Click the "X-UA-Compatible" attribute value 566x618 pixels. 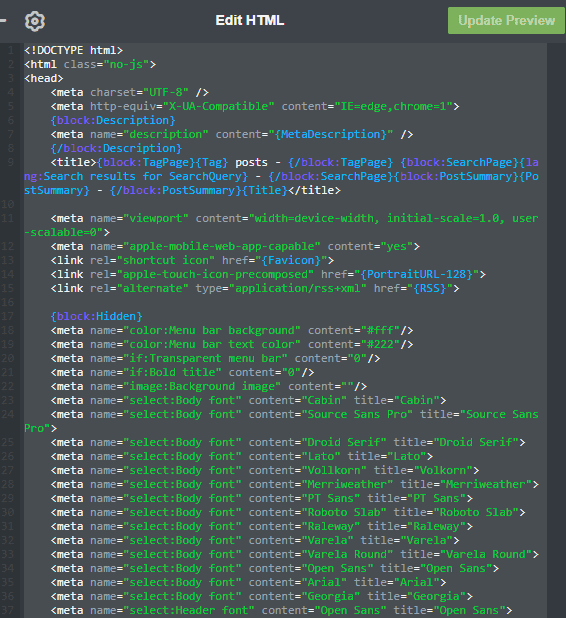tap(219, 106)
